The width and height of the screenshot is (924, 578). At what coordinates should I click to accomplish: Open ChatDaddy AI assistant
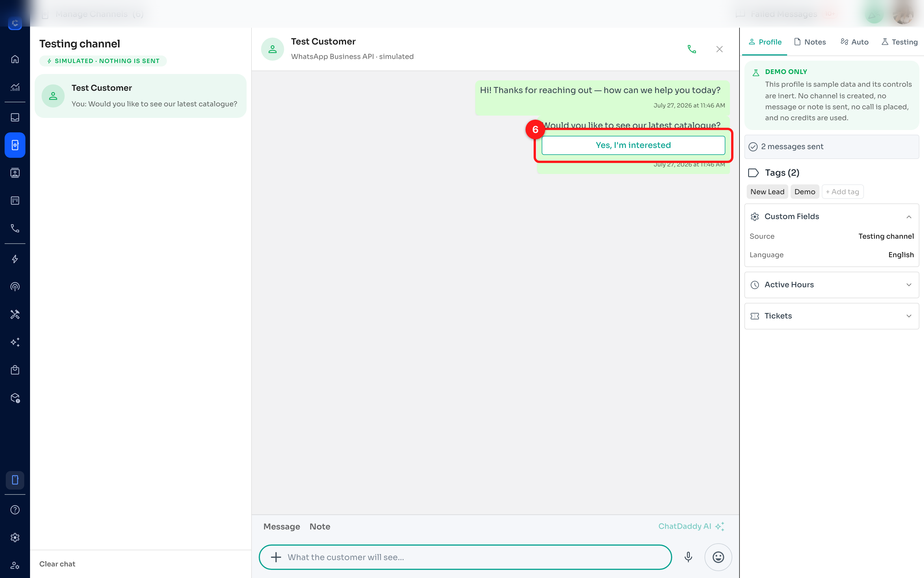coord(691,526)
